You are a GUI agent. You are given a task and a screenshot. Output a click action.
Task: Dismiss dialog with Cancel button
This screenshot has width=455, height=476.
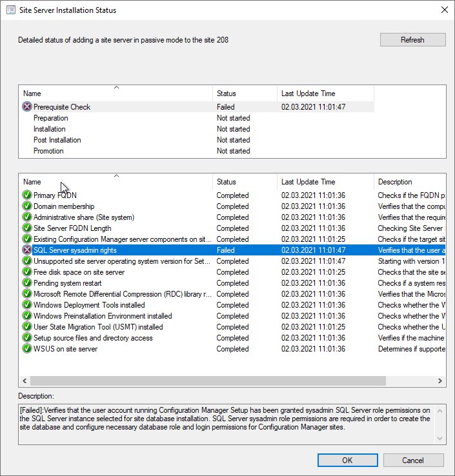pos(413,461)
